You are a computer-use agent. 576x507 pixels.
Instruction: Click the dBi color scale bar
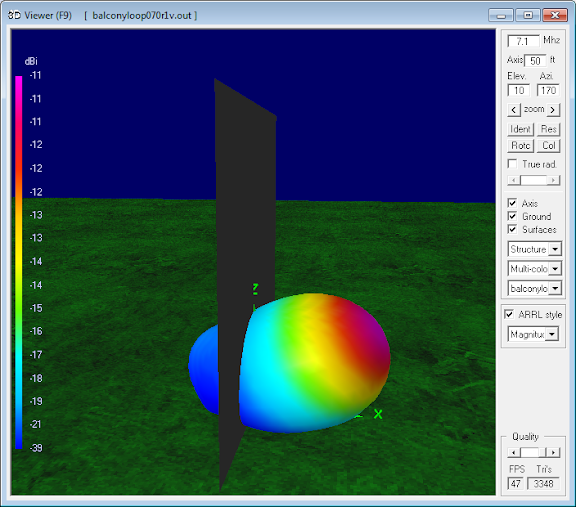19,262
